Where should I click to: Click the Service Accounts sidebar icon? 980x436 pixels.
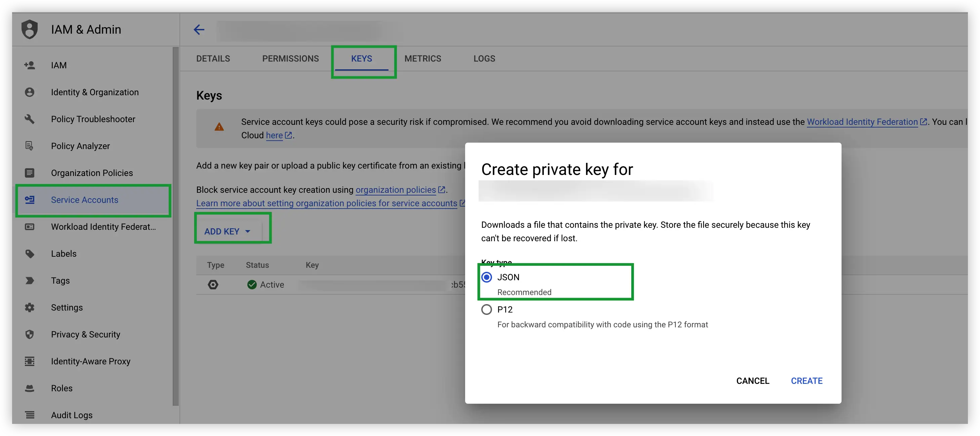pyautogui.click(x=29, y=199)
